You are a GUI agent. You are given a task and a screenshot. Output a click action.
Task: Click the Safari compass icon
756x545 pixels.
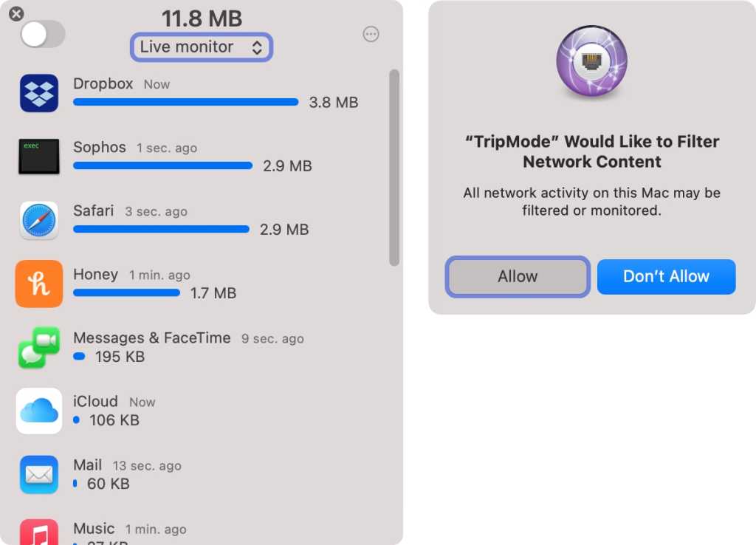click(39, 220)
